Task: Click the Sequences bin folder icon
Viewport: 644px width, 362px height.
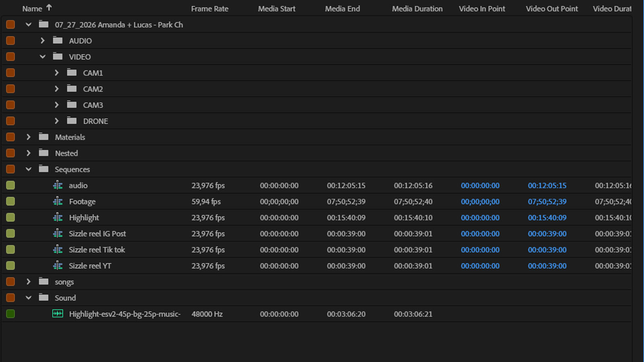Action: pyautogui.click(x=43, y=169)
